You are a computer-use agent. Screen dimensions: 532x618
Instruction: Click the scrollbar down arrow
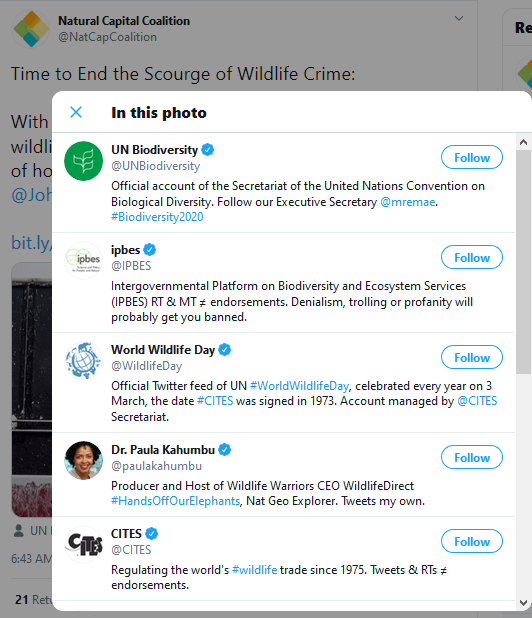(x=523, y=603)
